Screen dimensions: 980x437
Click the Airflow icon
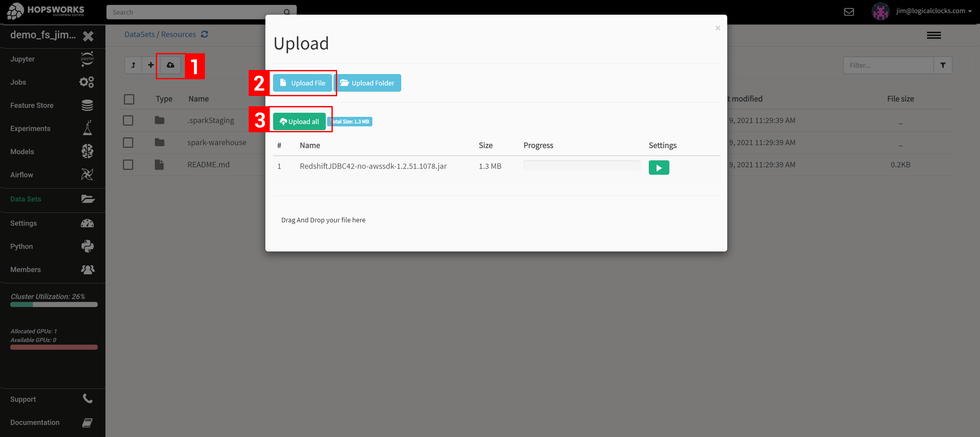(x=87, y=174)
